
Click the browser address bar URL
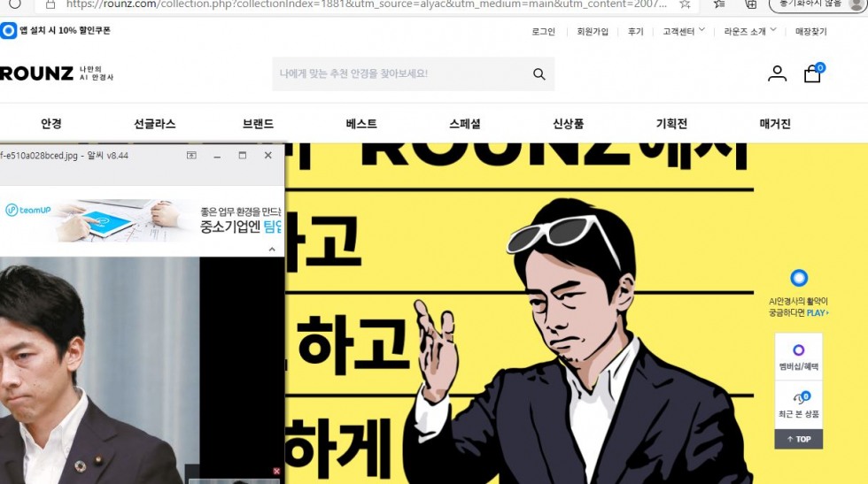tap(366, 4)
